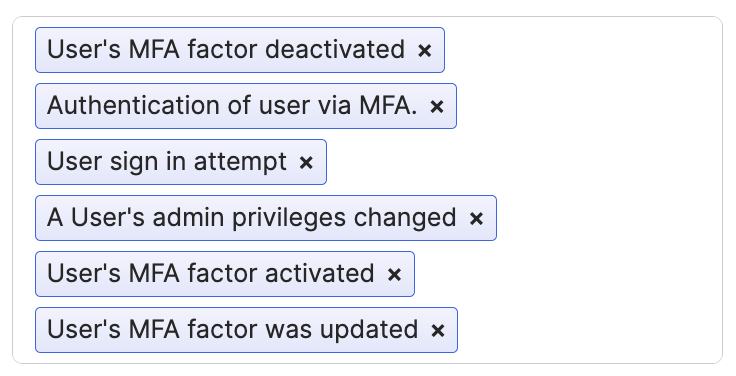736x376 pixels.
Task: Focus field space beside 'MFA factor activated' chip
Action: click(x=568, y=274)
